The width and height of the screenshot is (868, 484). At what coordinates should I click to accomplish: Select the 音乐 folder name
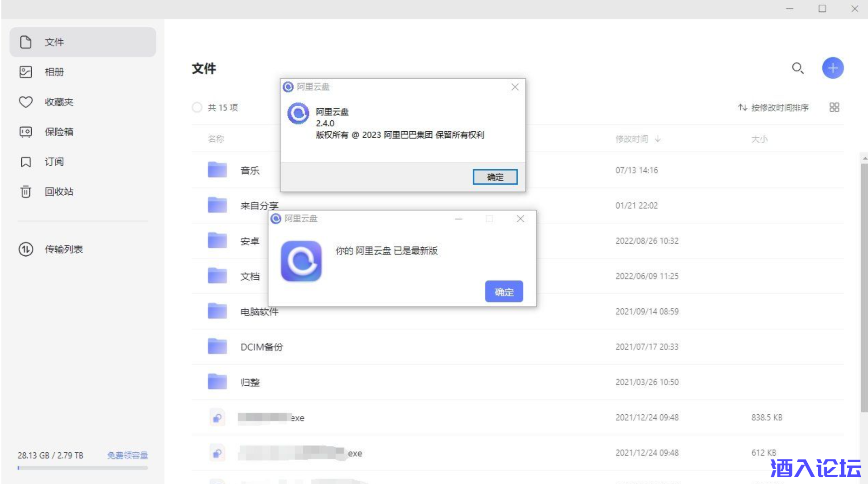click(250, 170)
